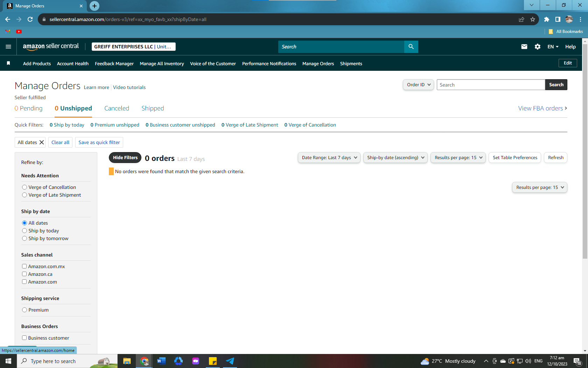Check the Amazon.ca sales channel box

pos(24,274)
